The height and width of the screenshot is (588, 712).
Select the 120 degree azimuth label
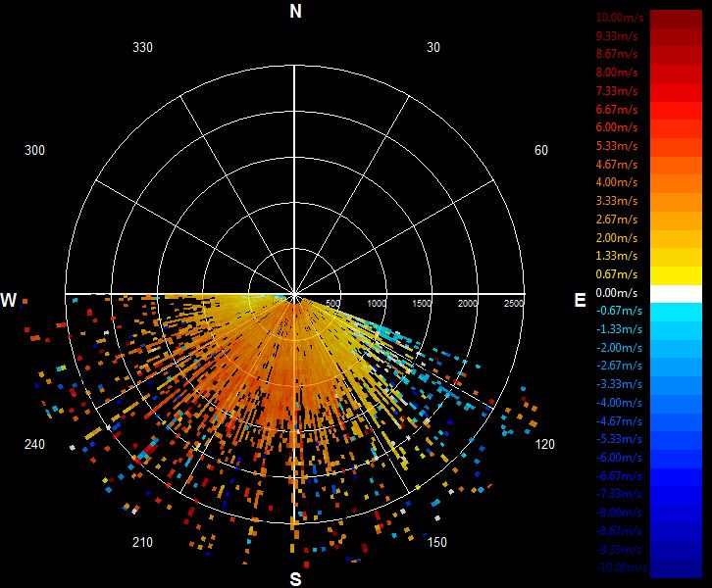pos(544,444)
